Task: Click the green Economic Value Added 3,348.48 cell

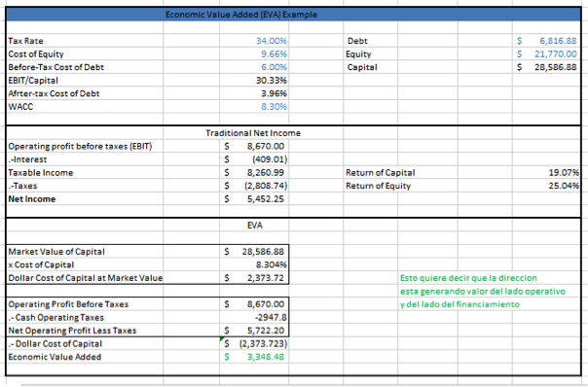Action: coord(254,357)
